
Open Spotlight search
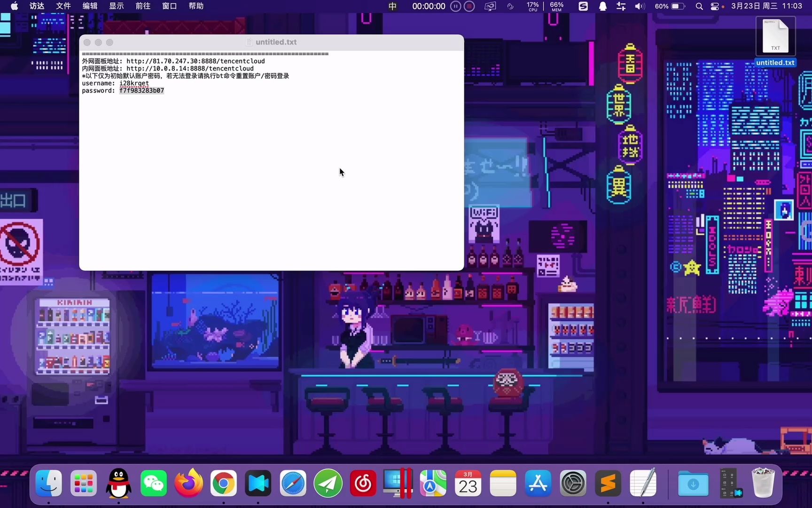point(699,6)
